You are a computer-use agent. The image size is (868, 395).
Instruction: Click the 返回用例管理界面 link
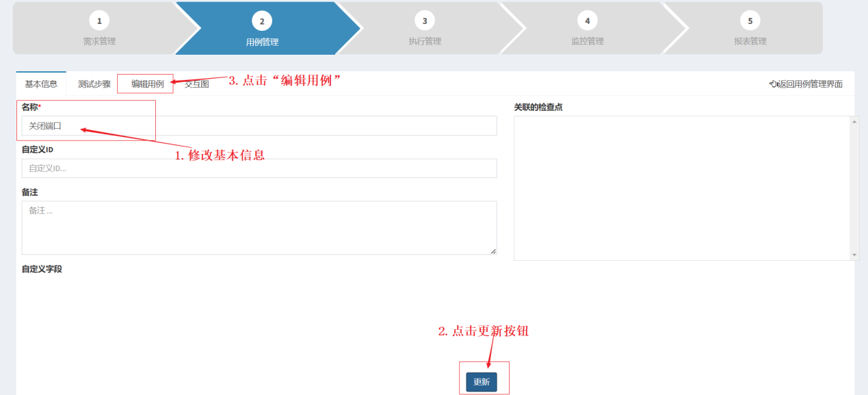point(806,84)
